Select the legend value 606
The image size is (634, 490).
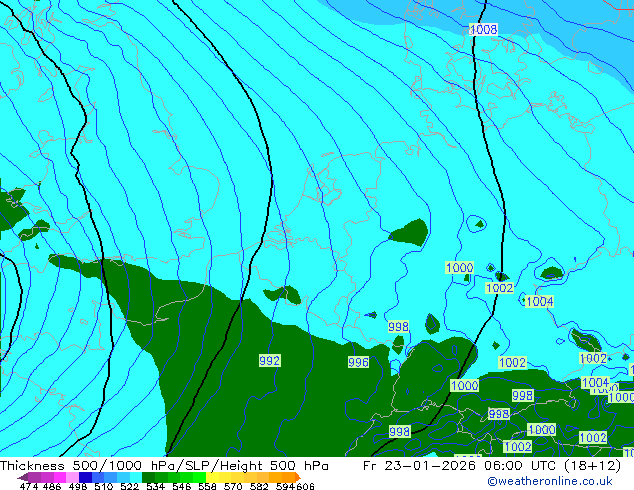[305, 486]
